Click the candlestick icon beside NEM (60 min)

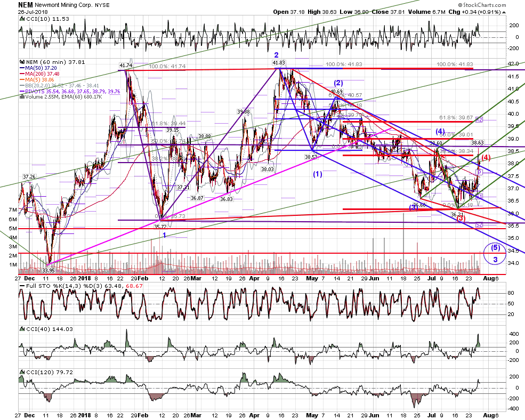point(22,62)
